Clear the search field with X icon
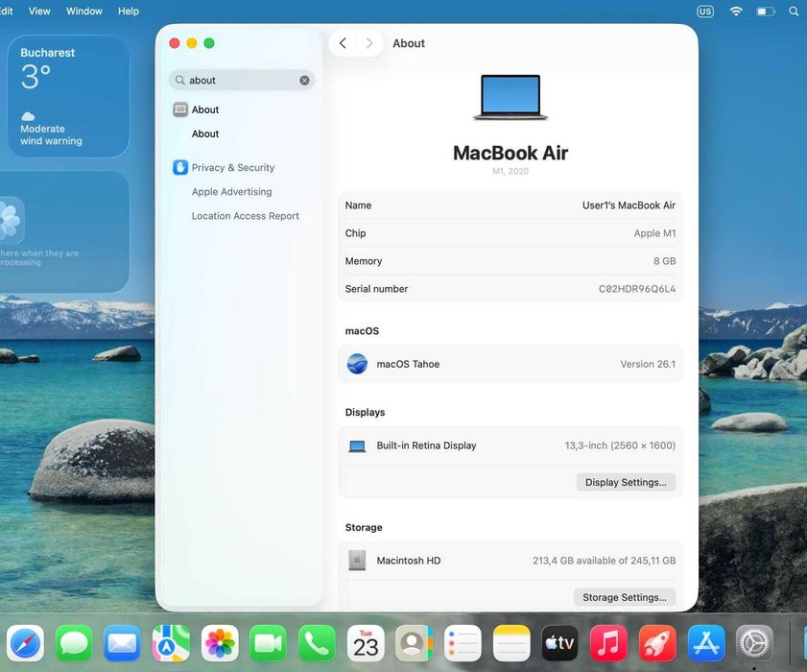The width and height of the screenshot is (807, 672). coord(305,81)
